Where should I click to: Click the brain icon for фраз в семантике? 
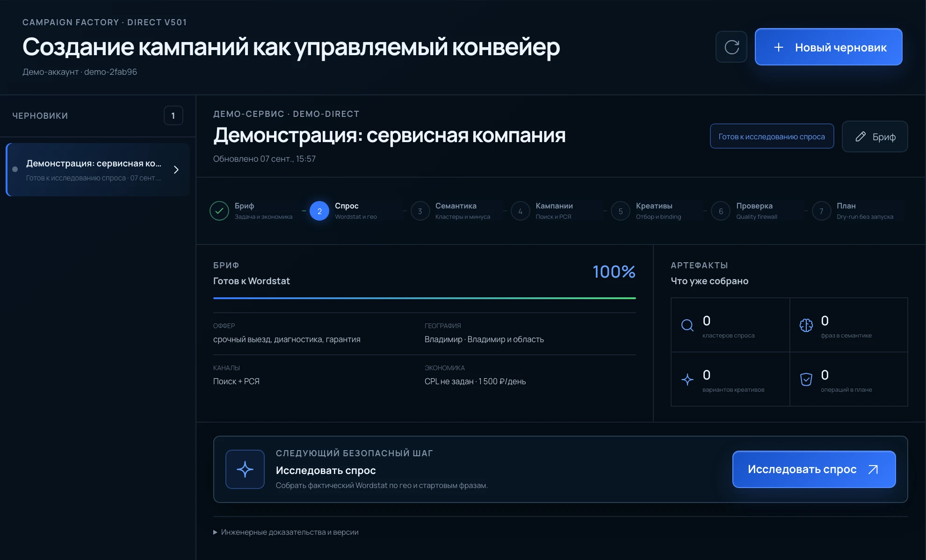coord(806,325)
